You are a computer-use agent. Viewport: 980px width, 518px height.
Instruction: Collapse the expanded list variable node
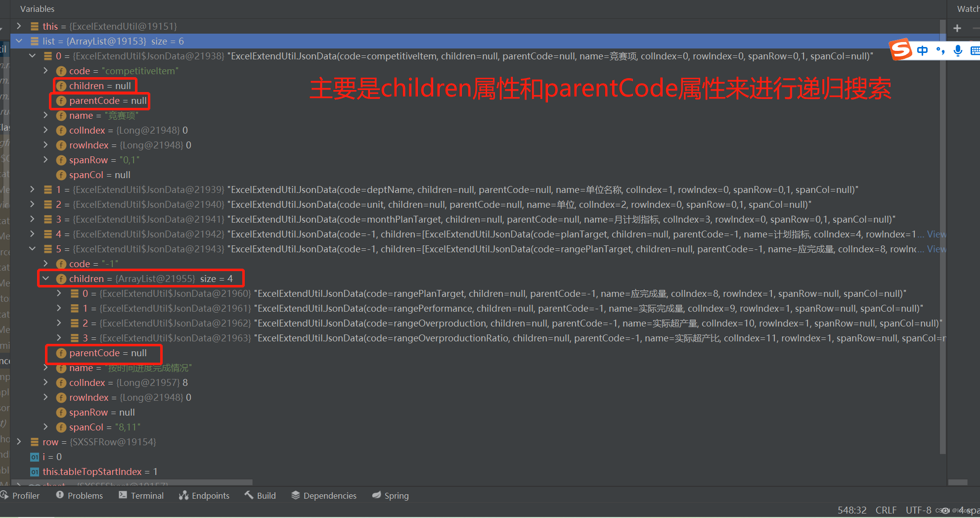click(19, 41)
